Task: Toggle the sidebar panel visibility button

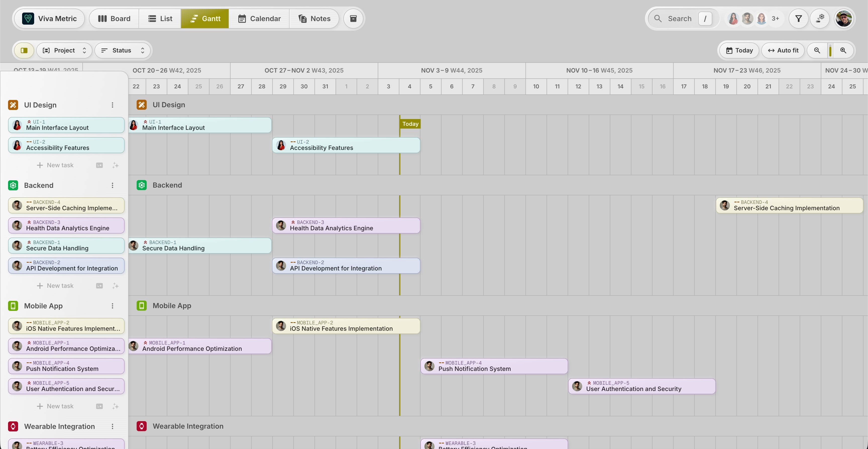Action: tap(24, 50)
